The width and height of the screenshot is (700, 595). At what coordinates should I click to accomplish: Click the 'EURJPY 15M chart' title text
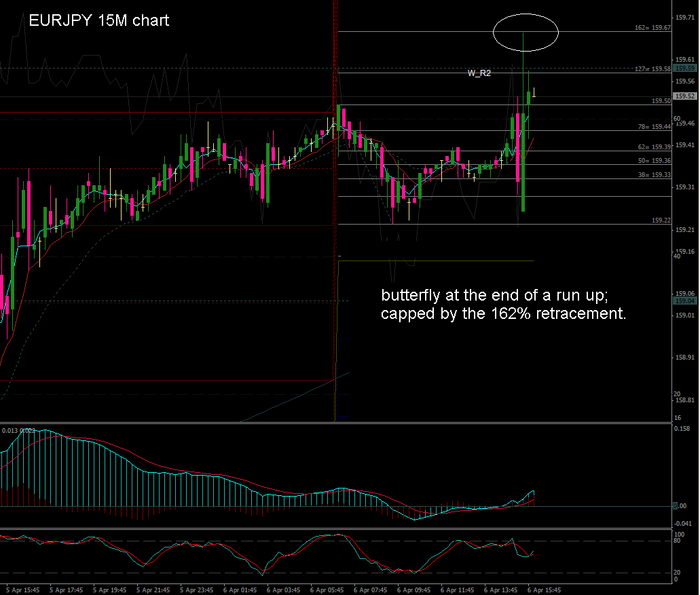pos(98,20)
